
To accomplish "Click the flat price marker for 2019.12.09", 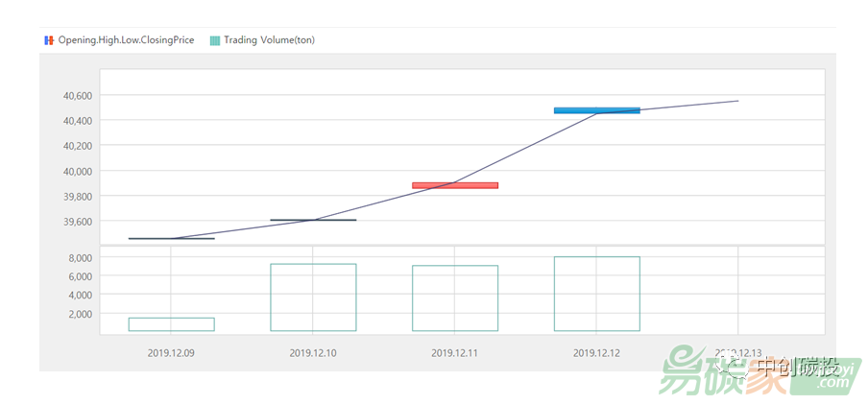I will coord(171,238).
